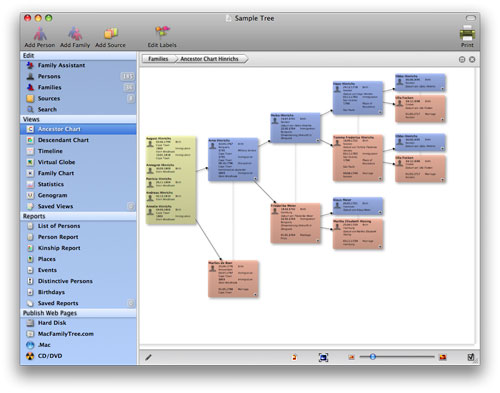The width and height of the screenshot is (500, 393).
Task: Open Saved Views in the sidebar
Action: (x=78, y=206)
